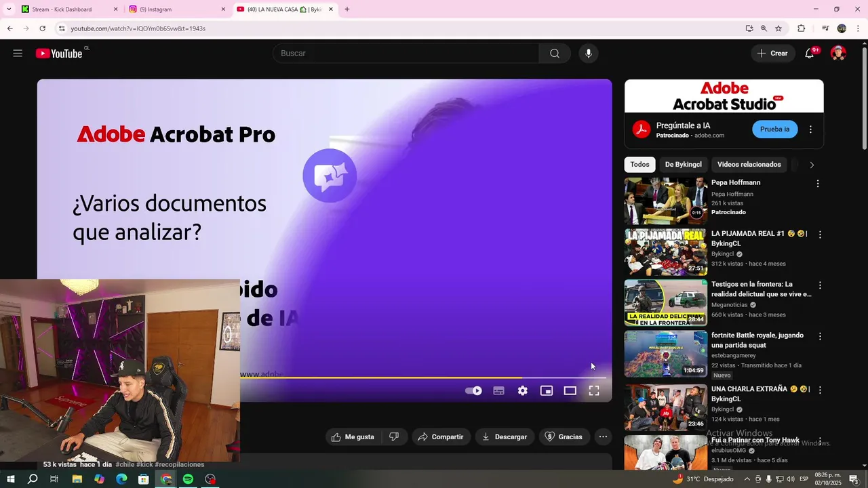
Task: Open media controls in Chrome toolbar
Action: pyautogui.click(x=825, y=28)
